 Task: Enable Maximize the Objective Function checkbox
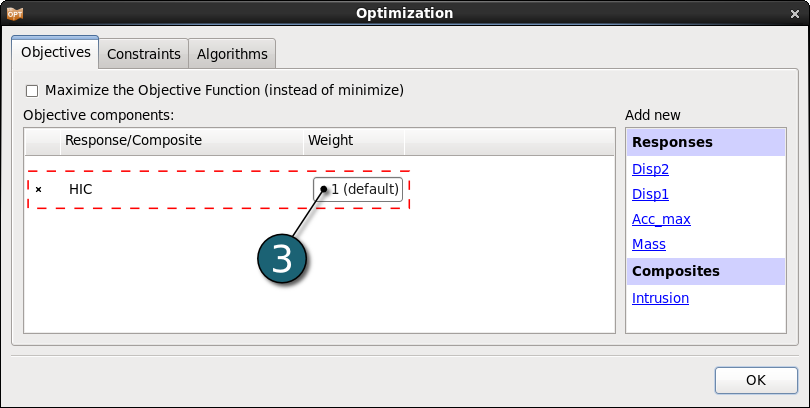32,91
